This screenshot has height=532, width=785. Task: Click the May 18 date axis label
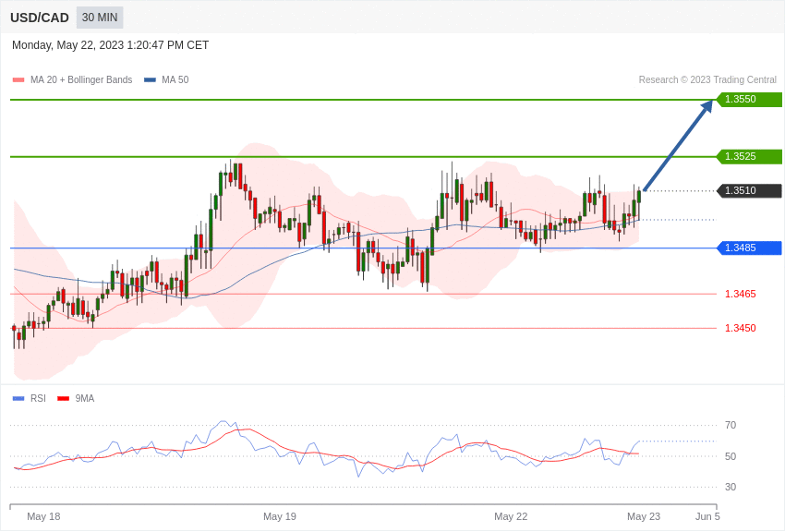[x=43, y=516]
